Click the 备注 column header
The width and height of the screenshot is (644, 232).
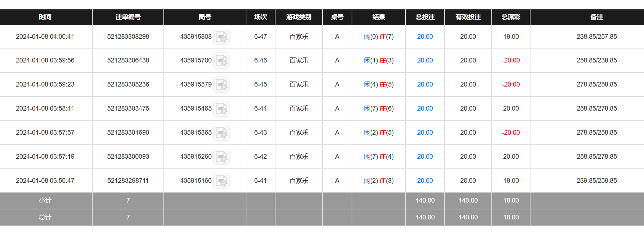597,17
